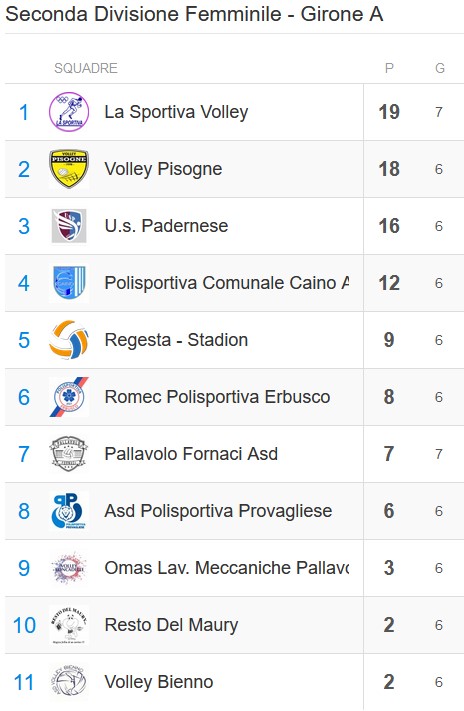The width and height of the screenshot is (464, 711).
Task: Click rank number 10 in the standings
Action: (24, 625)
